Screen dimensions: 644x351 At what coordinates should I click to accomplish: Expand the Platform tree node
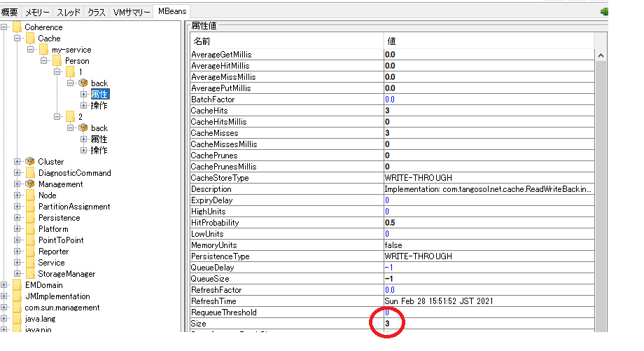tap(17, 229)
